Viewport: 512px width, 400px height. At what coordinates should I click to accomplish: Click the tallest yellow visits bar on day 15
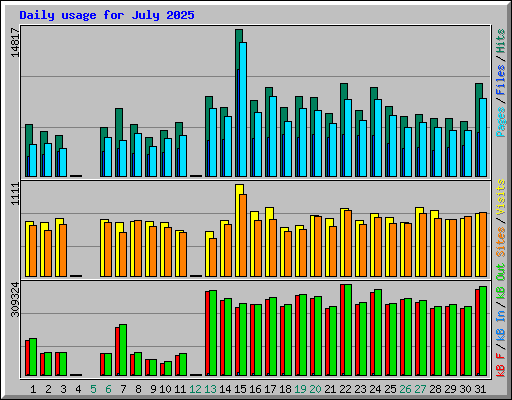(x=237, y=230)
